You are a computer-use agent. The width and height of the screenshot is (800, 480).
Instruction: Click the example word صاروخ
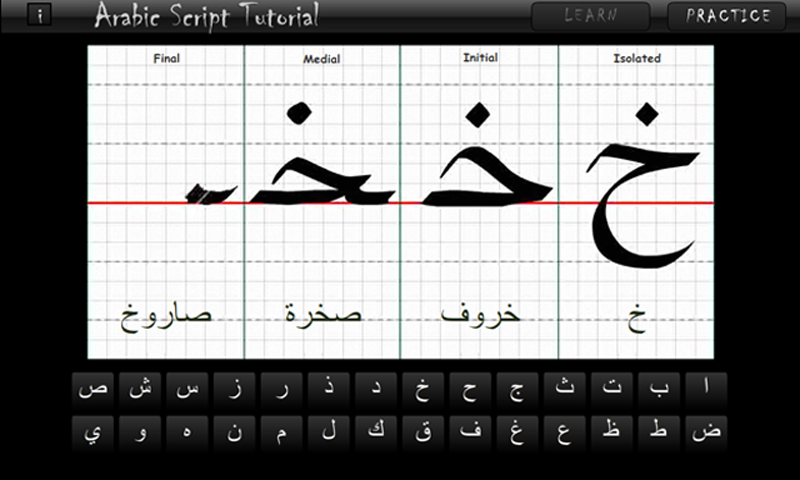pyautogui.click(x=166, y=316)
